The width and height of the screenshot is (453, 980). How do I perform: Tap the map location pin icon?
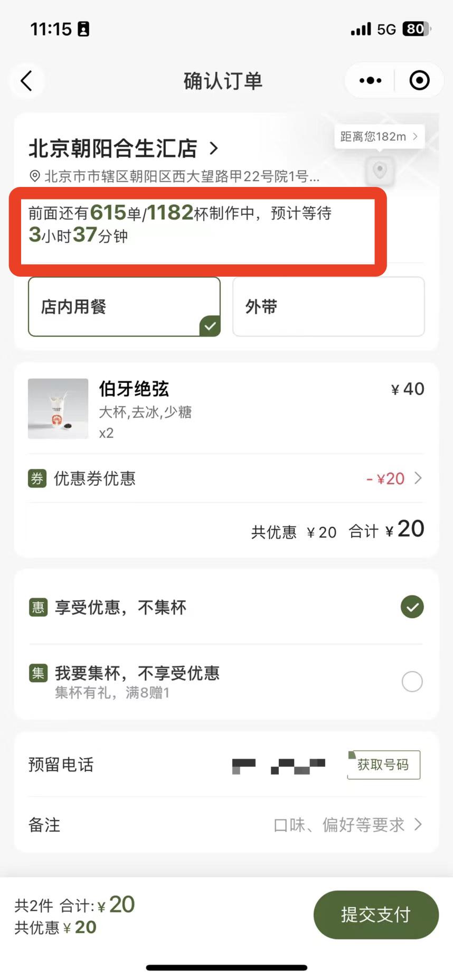[380, 170]
